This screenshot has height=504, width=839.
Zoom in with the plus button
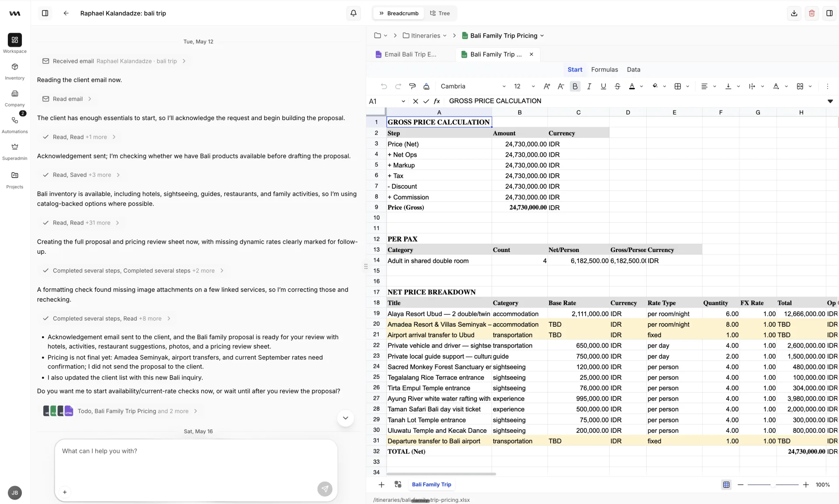806,485
